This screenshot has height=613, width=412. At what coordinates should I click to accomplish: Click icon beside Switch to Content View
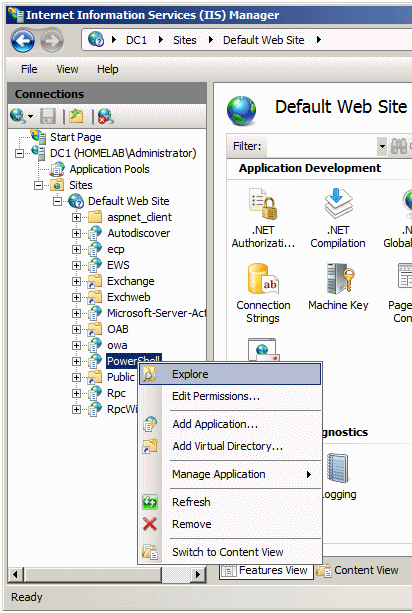click(x=150, y=552)
